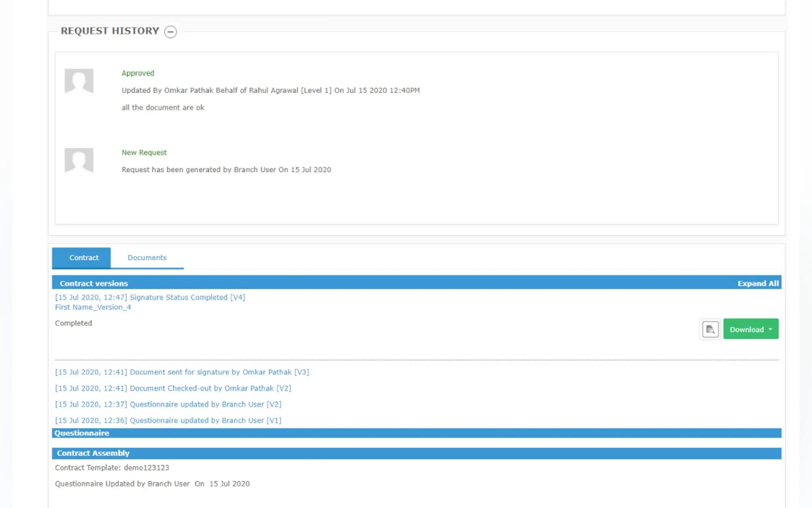Click the New Request entry avatar

point(79,160)
